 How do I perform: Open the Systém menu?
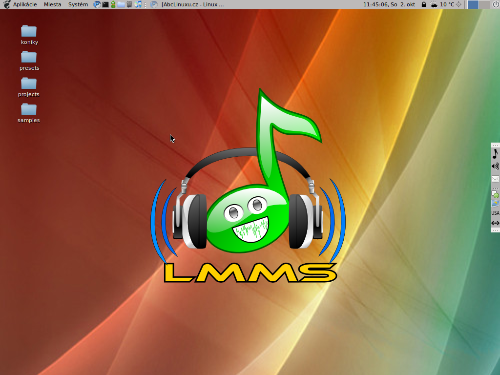click(78, 4)
